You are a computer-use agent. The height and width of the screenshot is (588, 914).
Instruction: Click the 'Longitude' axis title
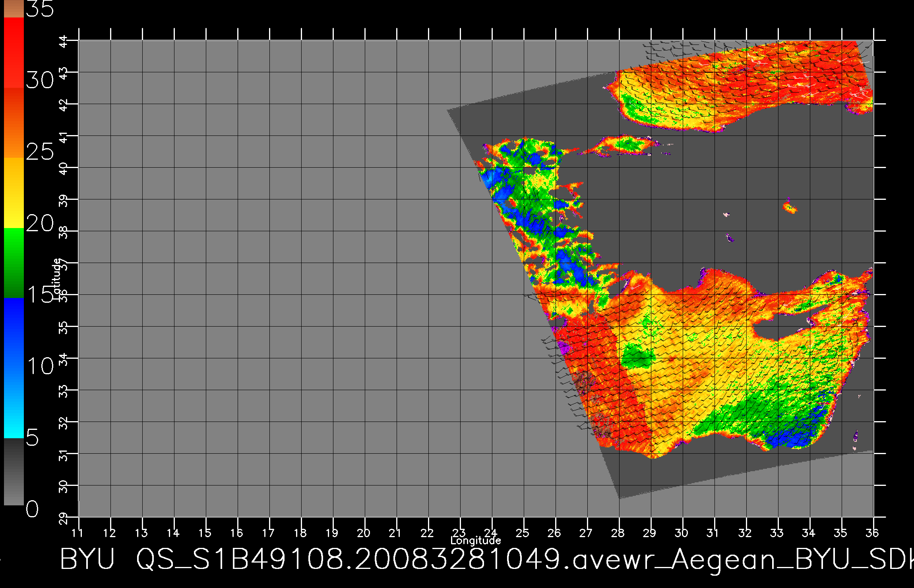pyautogui.click(x=476, y=540)
